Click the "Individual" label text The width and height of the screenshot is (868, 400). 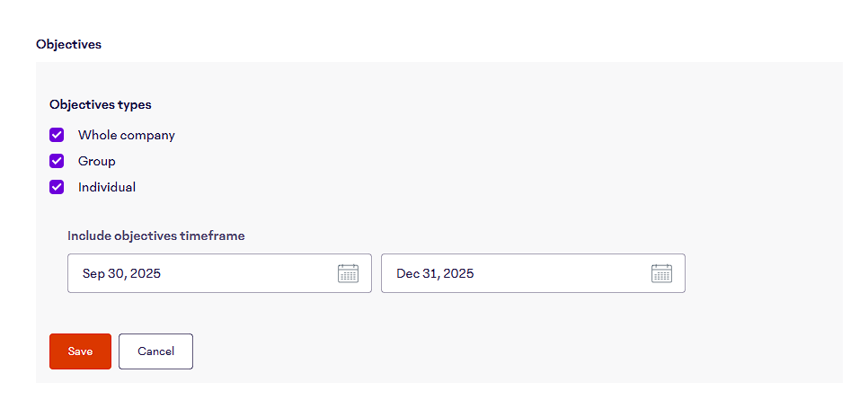pos(107,187)
